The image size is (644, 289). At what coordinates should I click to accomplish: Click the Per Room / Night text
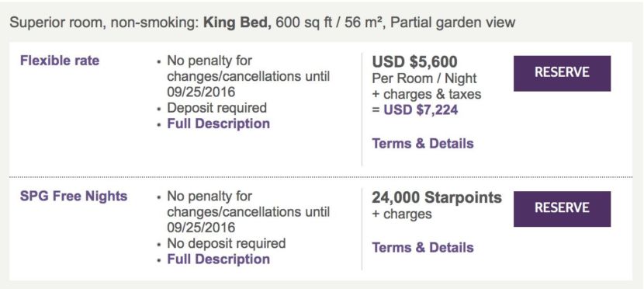(x=424, y=78)
